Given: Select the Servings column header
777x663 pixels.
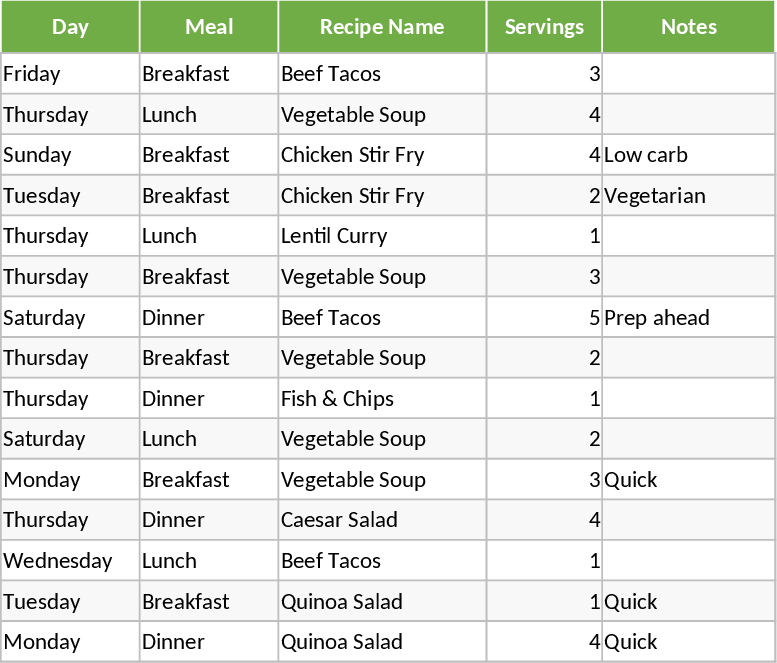Looking at the screenshot, I should pyautogui.click(x=544, y=27).
